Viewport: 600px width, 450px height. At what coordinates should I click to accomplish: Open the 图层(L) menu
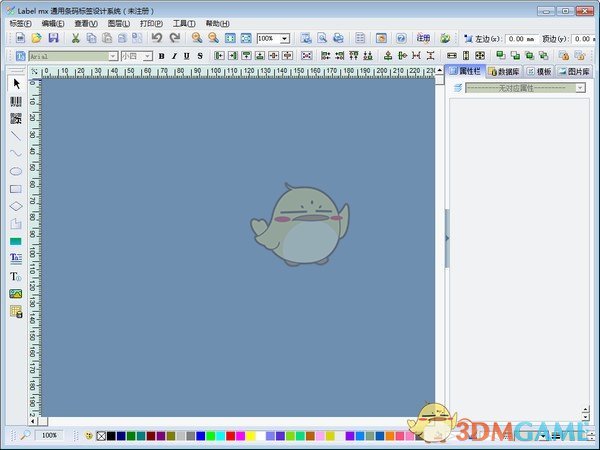click(x=119, y=24)
